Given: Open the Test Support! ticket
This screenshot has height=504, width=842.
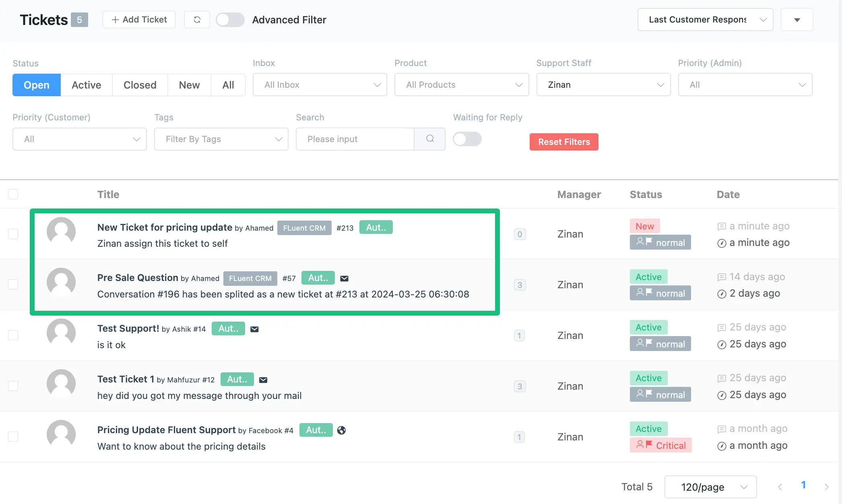Looking at the screenshot, I should click(x=128, y=328).
